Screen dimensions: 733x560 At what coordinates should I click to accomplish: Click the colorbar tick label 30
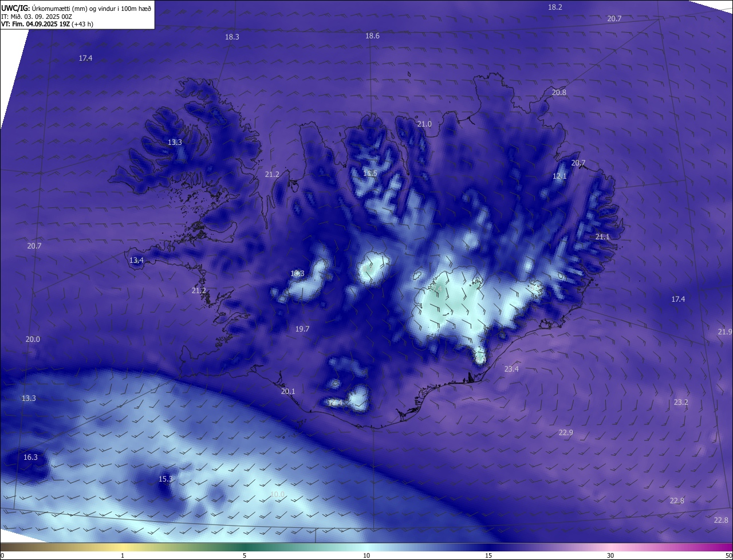click(610, 555)
